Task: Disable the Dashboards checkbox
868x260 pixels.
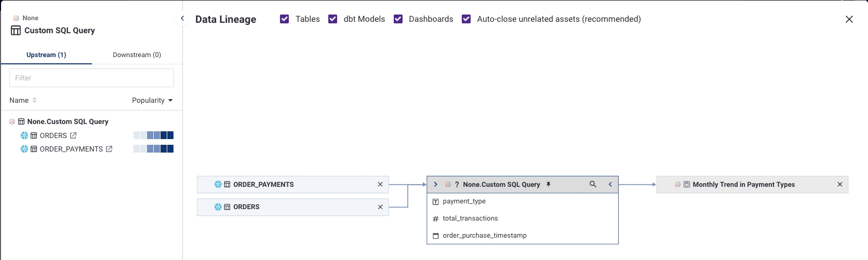Action: pos(398,19)
